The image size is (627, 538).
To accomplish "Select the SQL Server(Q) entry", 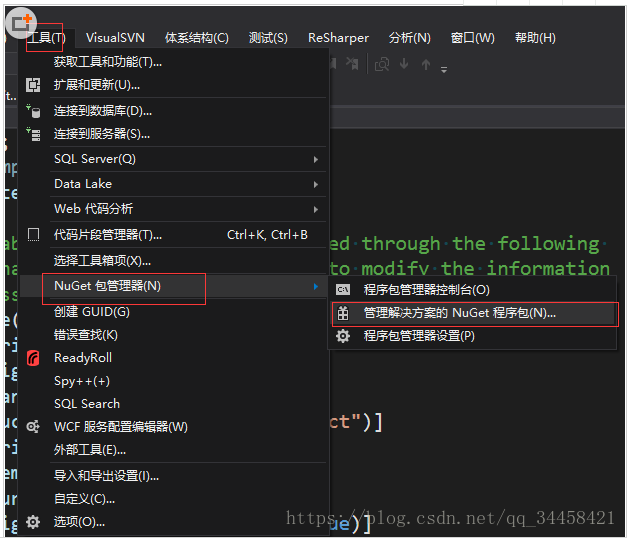I will tap(95, 159).
